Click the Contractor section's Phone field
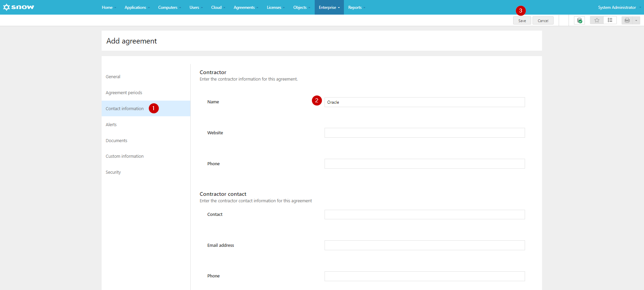This screenshot has height=290, width=644. tap(424, 164)
